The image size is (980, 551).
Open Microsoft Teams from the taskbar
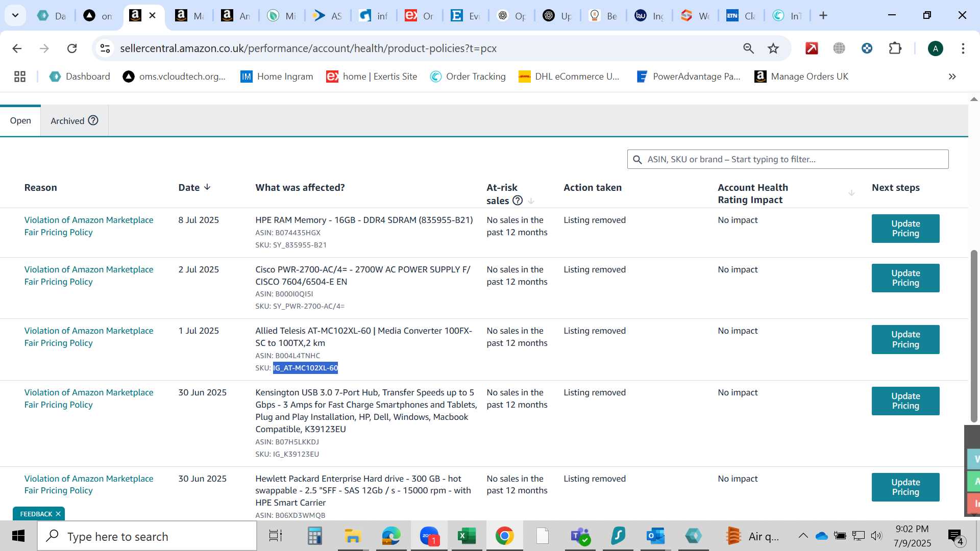[580, 536]
